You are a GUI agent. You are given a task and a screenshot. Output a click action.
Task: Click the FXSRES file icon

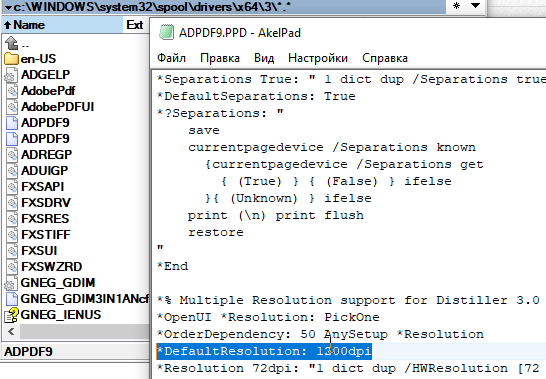point(11,219)
